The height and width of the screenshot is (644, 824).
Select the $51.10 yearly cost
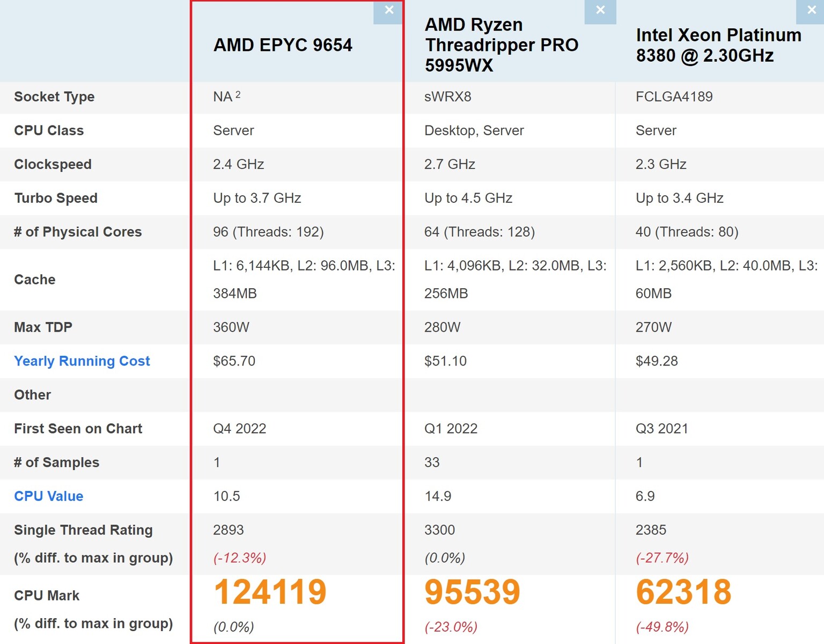coord(445,361)
